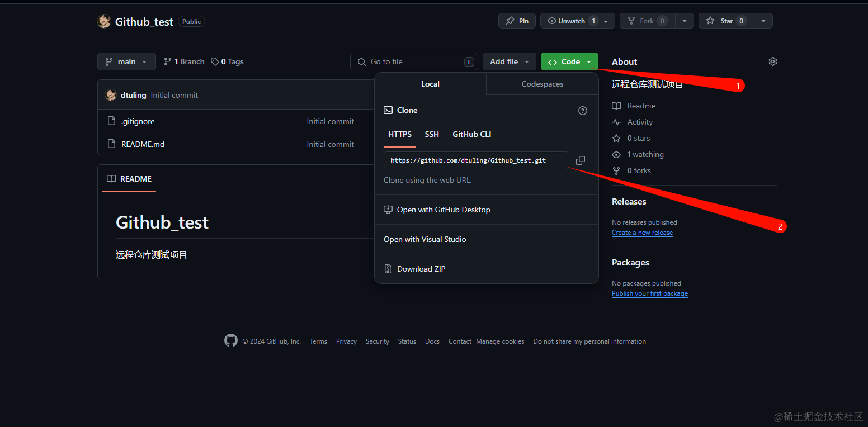Open the Star lists dropdown arrow
The width and height of the screenshot is (868, 427).
[763, 21]
